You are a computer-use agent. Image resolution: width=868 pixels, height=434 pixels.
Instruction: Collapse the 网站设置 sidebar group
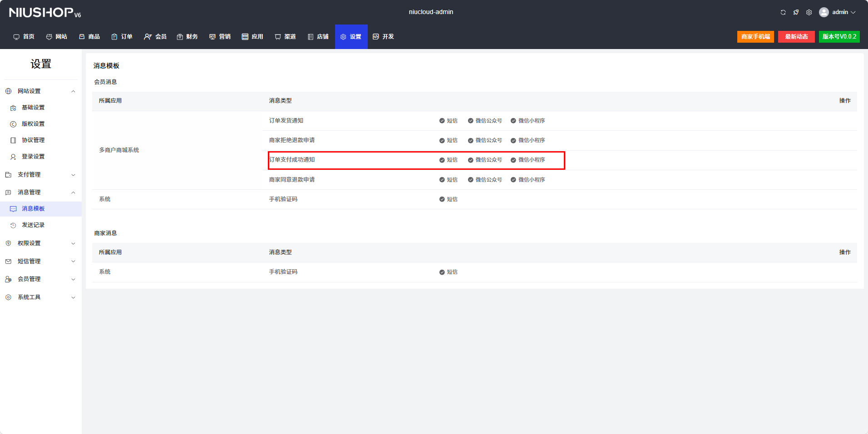73,91
